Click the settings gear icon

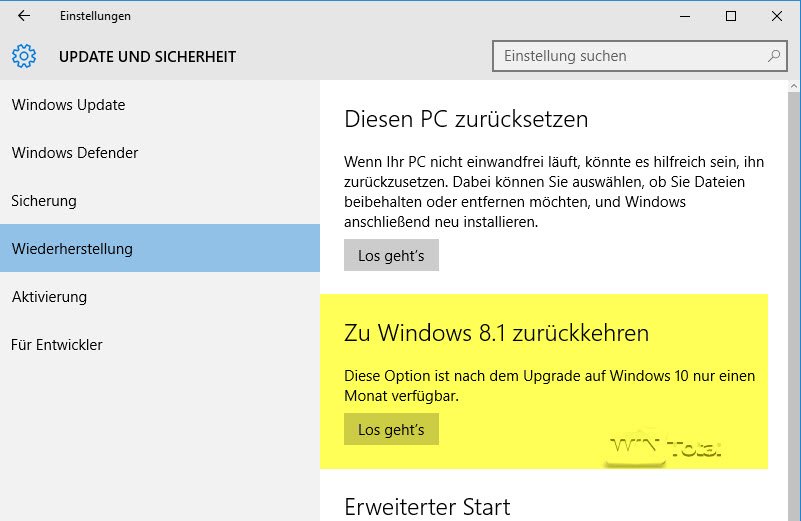pyautogui.click(x=24, y=56)
